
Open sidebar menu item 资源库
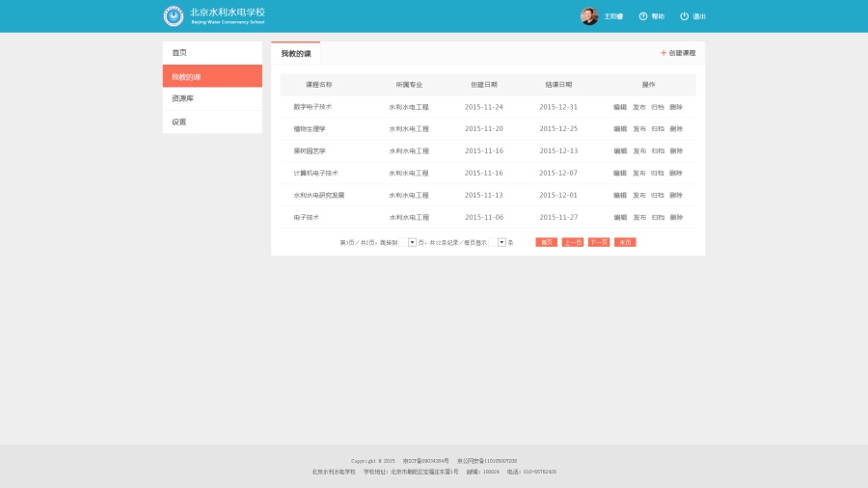[x=212, y=98]
